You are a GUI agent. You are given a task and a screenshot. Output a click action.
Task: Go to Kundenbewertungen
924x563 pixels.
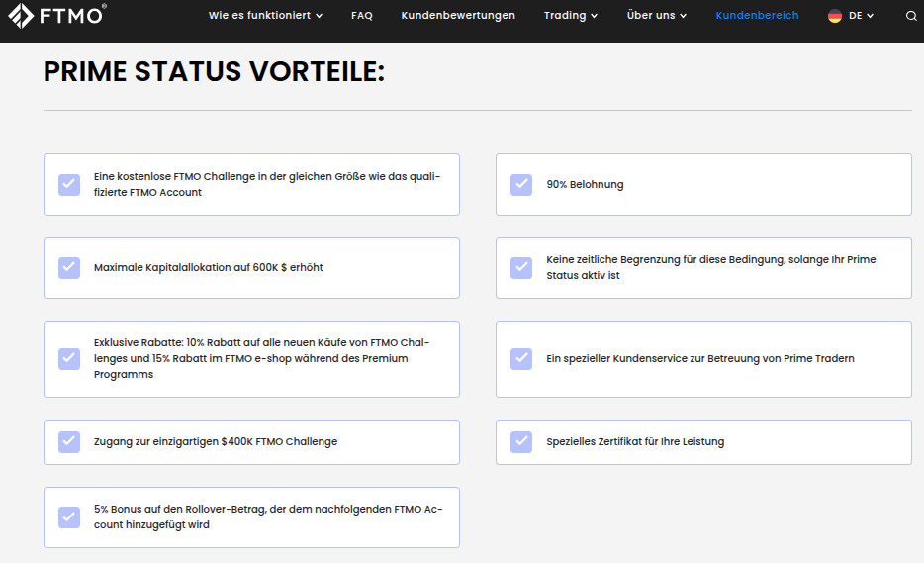pyautogui.click(x=458, y=15)
